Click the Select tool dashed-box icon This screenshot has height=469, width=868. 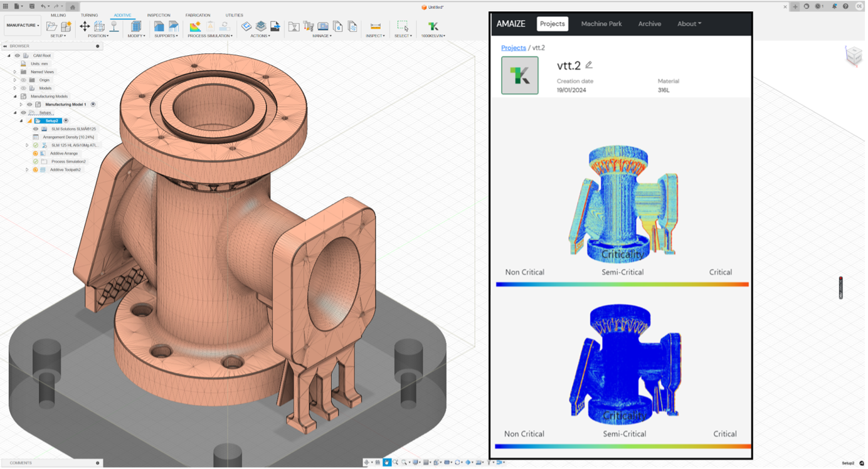point(403,26)
